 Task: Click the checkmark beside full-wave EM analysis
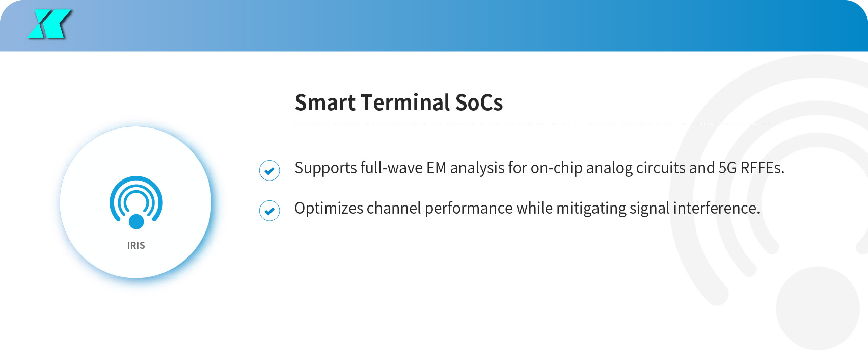pos(269,170)
